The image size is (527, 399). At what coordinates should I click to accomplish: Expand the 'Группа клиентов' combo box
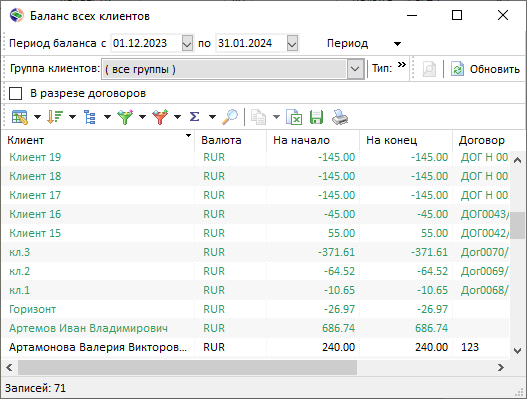click(355, 69)
